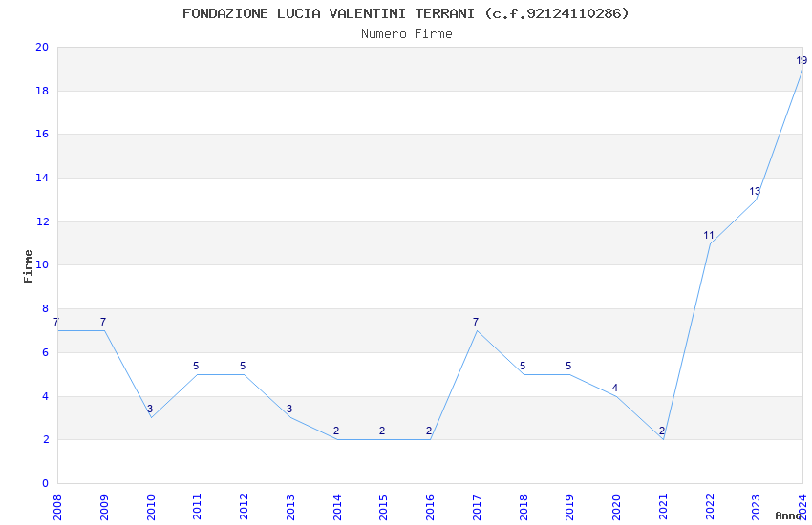Click the data label 7 for 2009
The image size is (812, 525).
pyautogui.click(x=103, y=323)
